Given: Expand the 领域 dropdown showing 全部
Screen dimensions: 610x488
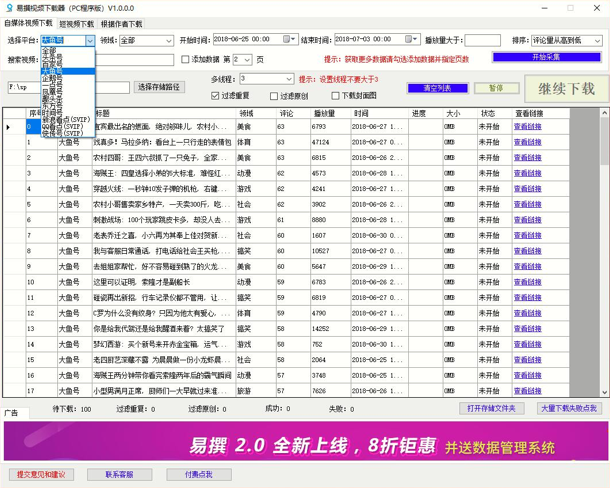Looking at the screenshot, I should (146, 40).
